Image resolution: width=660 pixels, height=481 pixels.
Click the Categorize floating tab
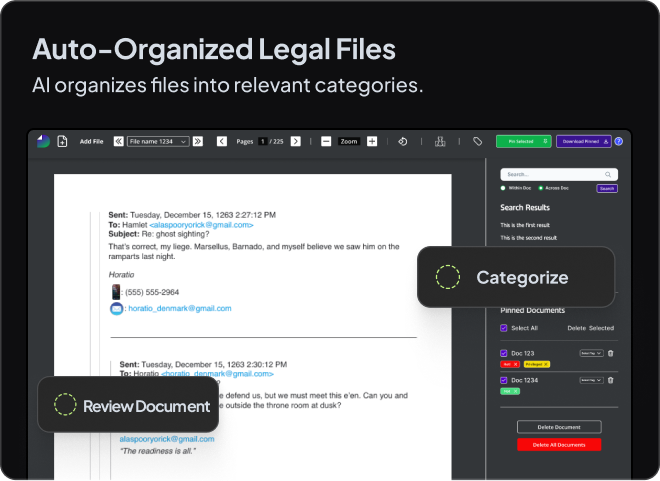(x=515, y=277)
